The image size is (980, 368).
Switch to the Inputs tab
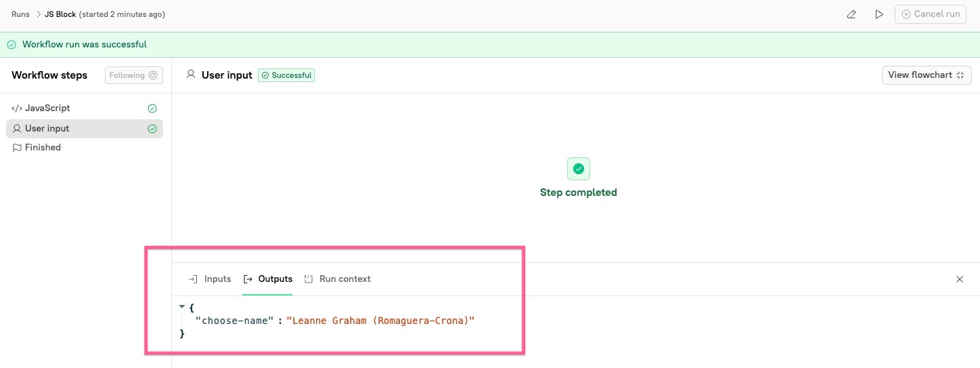click(x=210, y=279)
